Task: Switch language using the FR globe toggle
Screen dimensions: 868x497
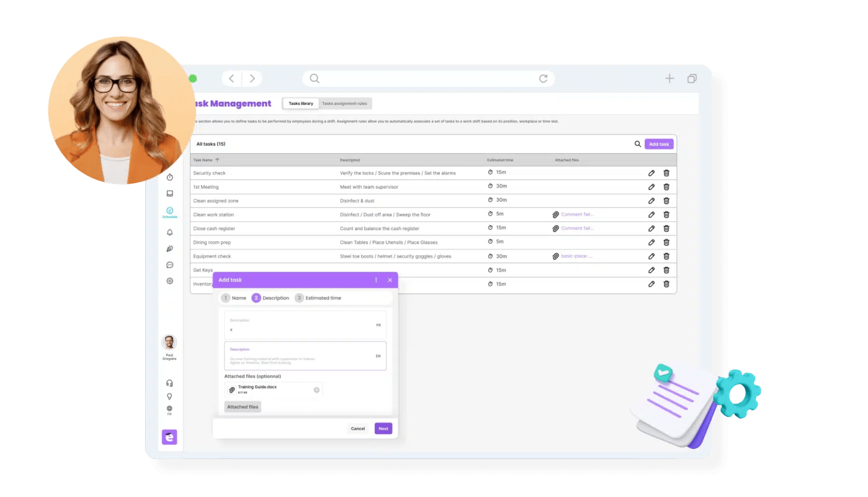Action: coord(169,410)
